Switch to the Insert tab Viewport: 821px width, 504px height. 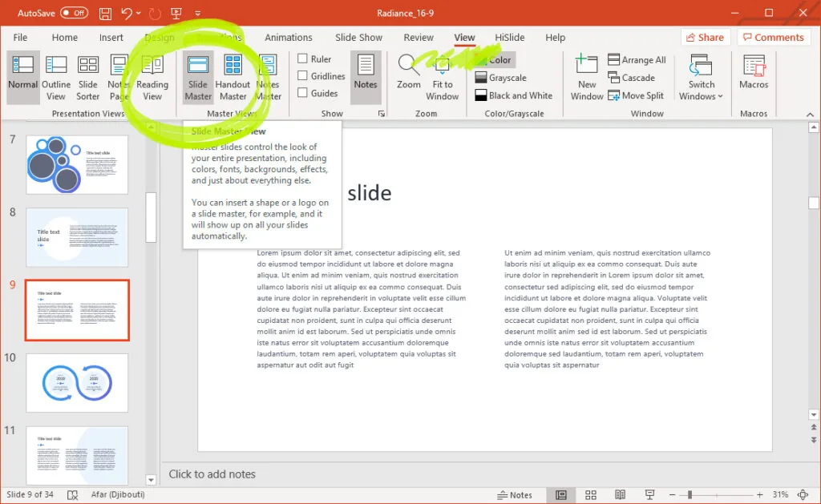coord(111,37)
